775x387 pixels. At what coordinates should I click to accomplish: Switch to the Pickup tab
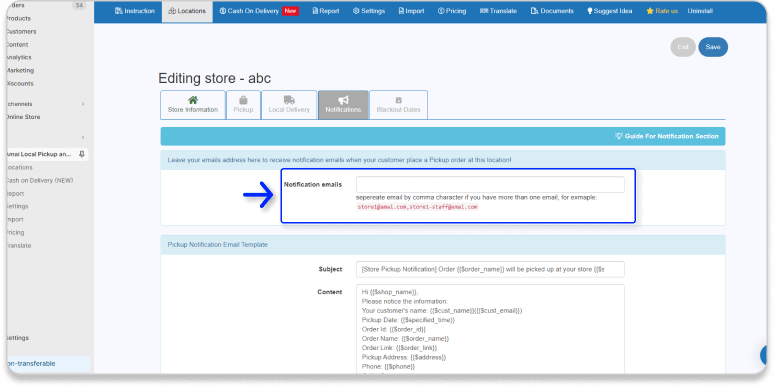(243, 105)
